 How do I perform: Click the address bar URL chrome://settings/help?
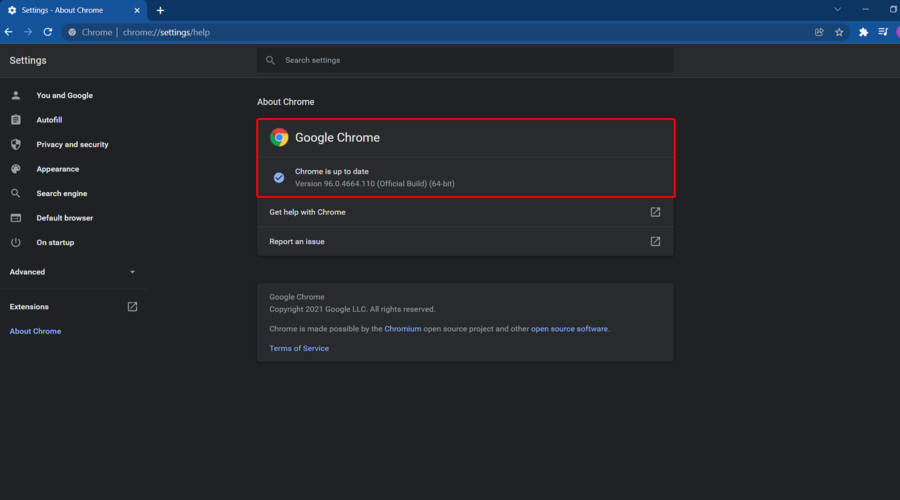tap(166, 32)
